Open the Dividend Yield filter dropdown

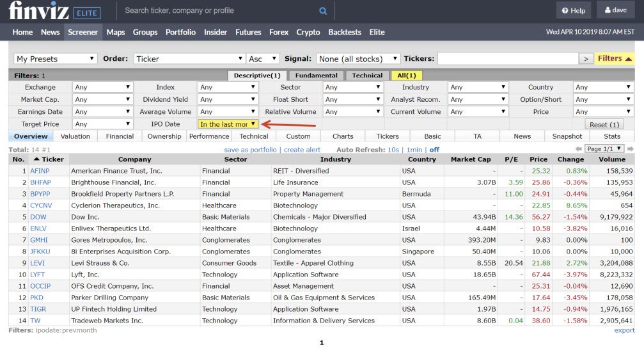[x=228, y=99]
